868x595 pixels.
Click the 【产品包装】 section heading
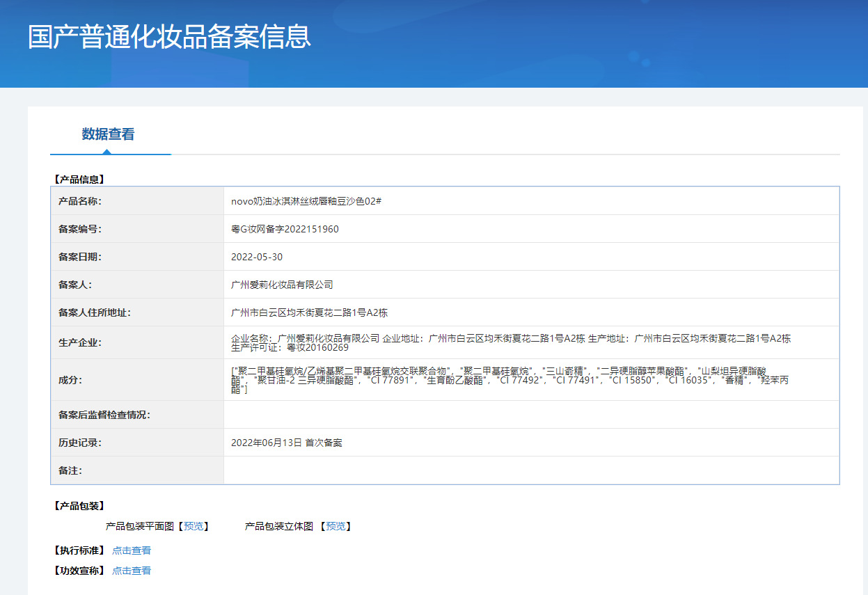coord(79,506)
